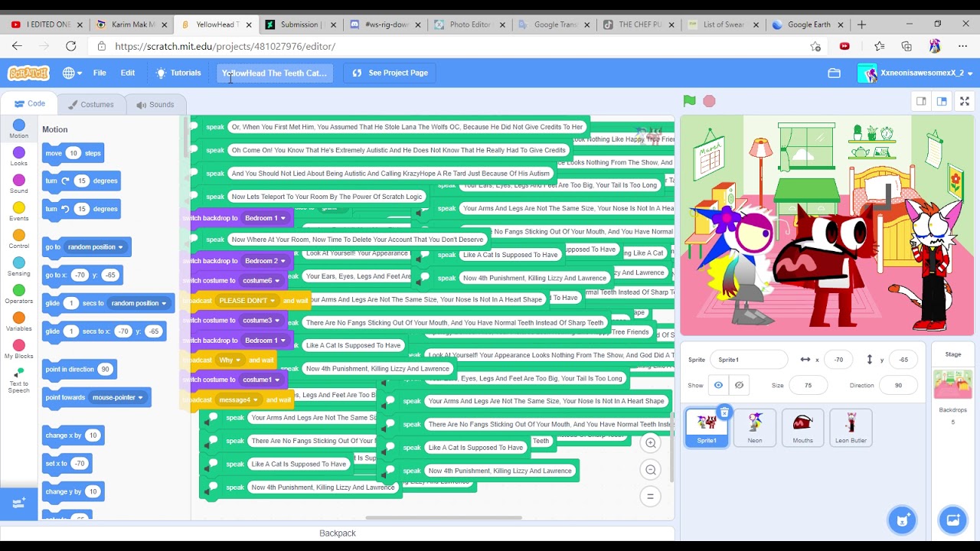Select the Events block category
Screen dimensions: 980x551
coord(19,212)
